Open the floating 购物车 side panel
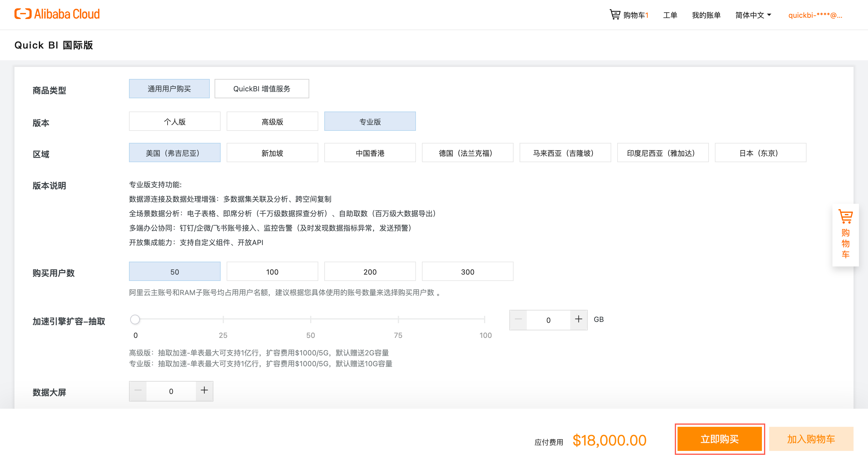The image size is (868, 469). coord(845,235)
